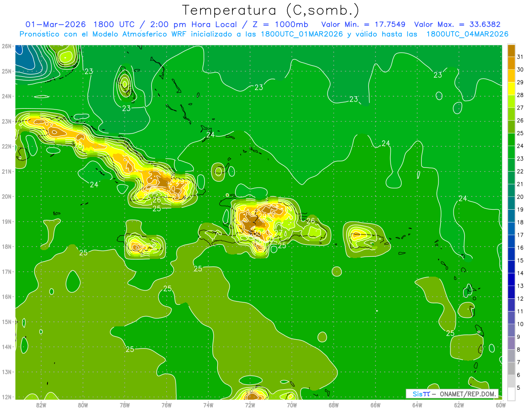Pick the color scale swatch between 27 and 28

pos(511,101)
